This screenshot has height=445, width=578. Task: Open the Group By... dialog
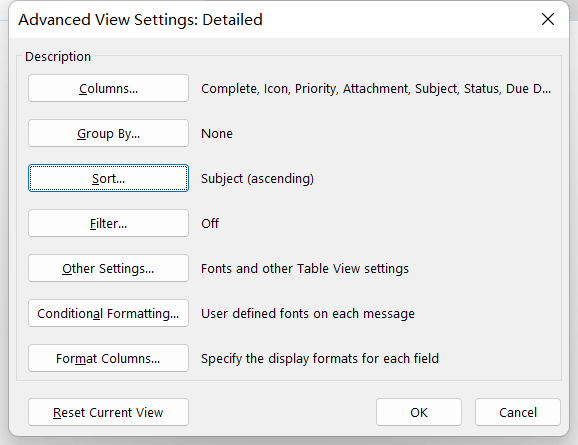108,133
